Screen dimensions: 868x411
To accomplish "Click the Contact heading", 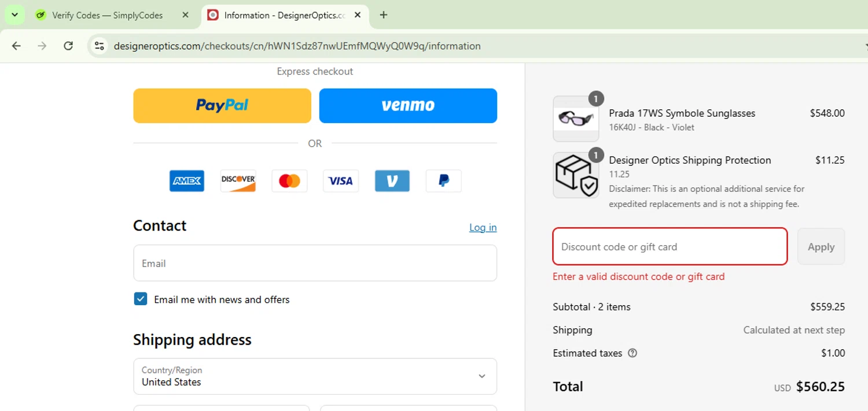I will (x=160, y=225).
